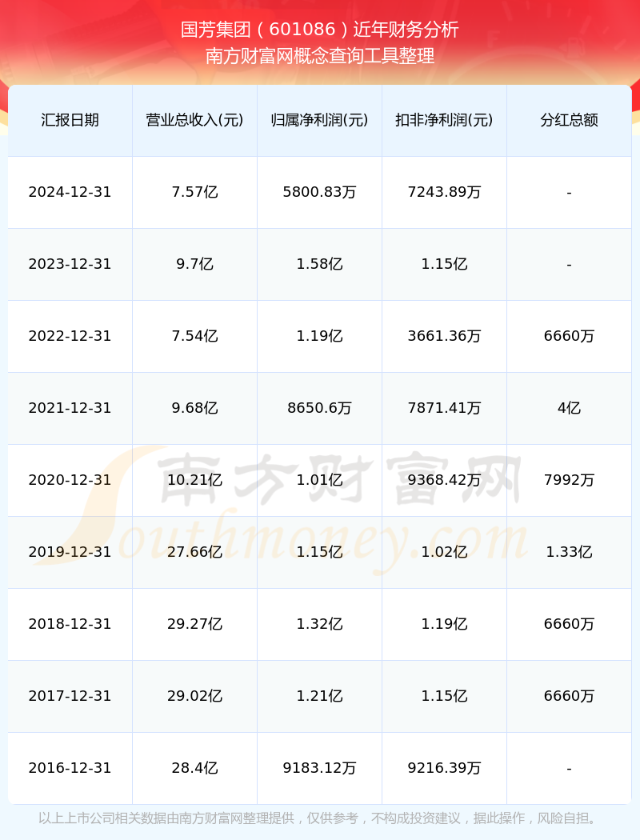Select the 2024-12-31 date cell
640x840 pixels.
pyautogui.click(x=70, y=192)
